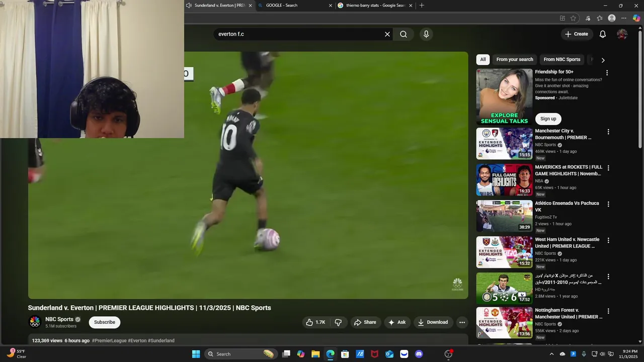Mute the Sunderland v. Everton tab audio

[x=188, y=5]
